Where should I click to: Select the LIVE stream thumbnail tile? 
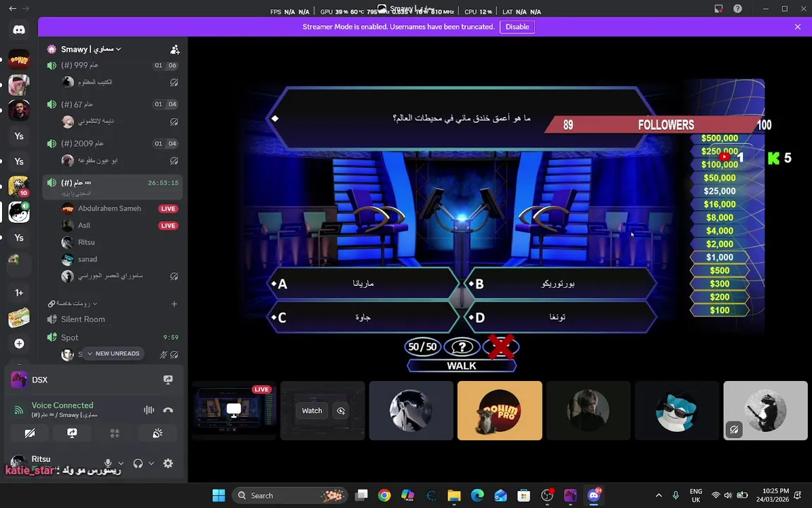tap(234, 411)
